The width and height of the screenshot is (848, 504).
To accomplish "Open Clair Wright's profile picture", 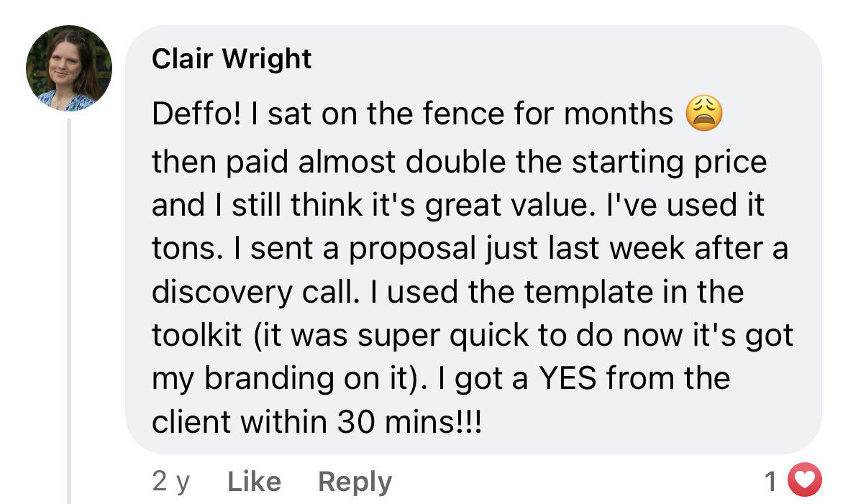I will point(68,68).
